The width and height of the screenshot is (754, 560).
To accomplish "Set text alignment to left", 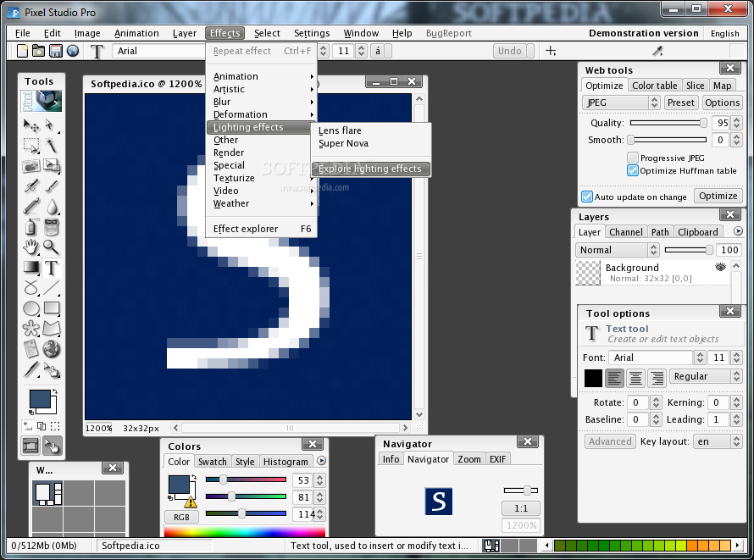I will 614,379.
